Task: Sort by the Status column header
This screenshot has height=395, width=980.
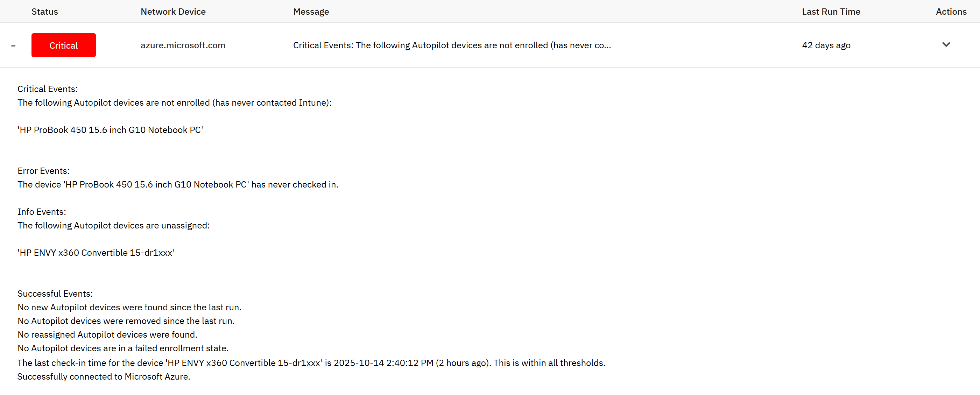Action: (x=44, y=12)
